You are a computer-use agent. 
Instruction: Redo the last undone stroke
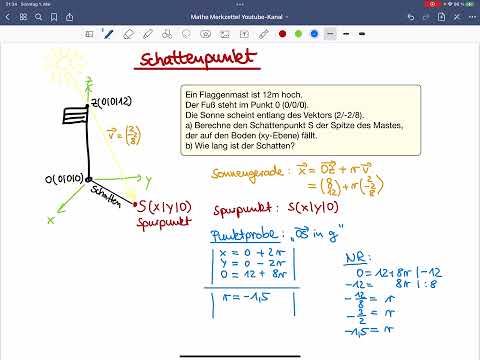coord(426,17)
